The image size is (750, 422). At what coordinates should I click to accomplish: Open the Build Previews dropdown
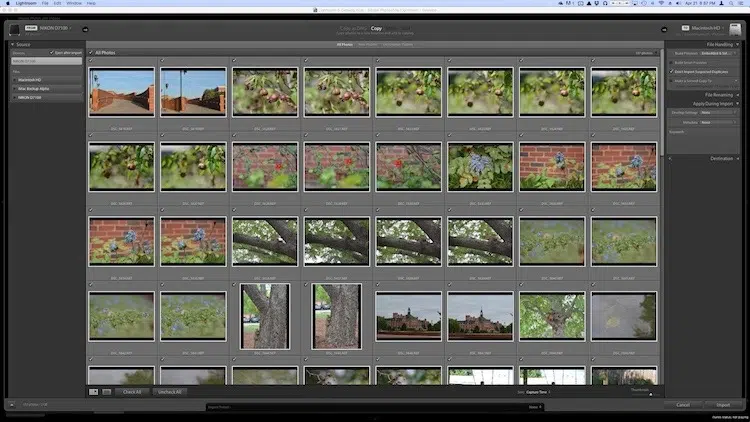click(x=718, y=53)
